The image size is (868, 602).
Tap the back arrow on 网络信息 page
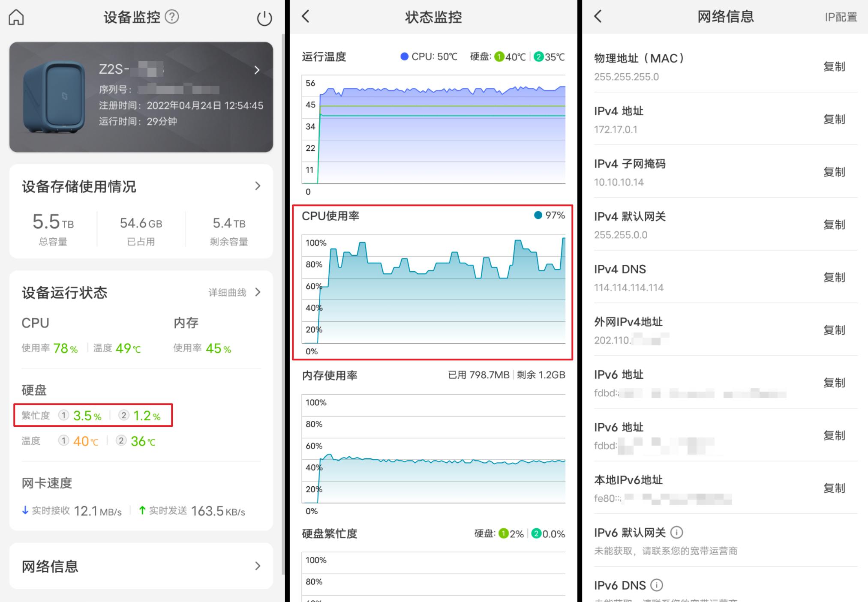(597, 17)
